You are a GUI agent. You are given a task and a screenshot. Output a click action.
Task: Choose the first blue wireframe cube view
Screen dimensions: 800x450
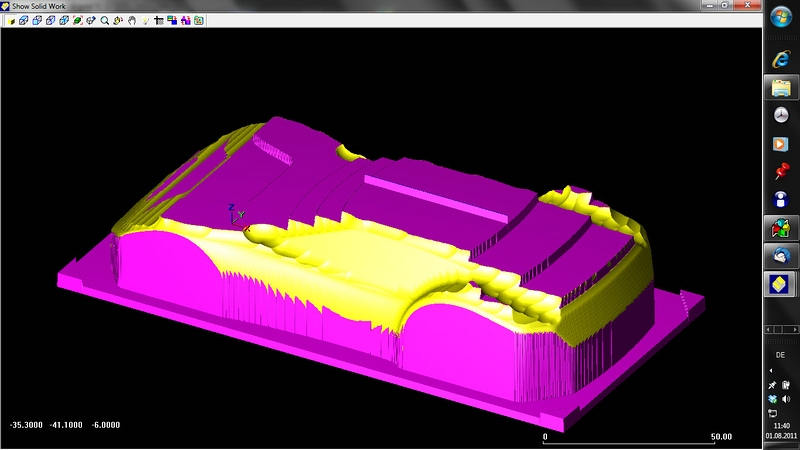coord(23,21)
